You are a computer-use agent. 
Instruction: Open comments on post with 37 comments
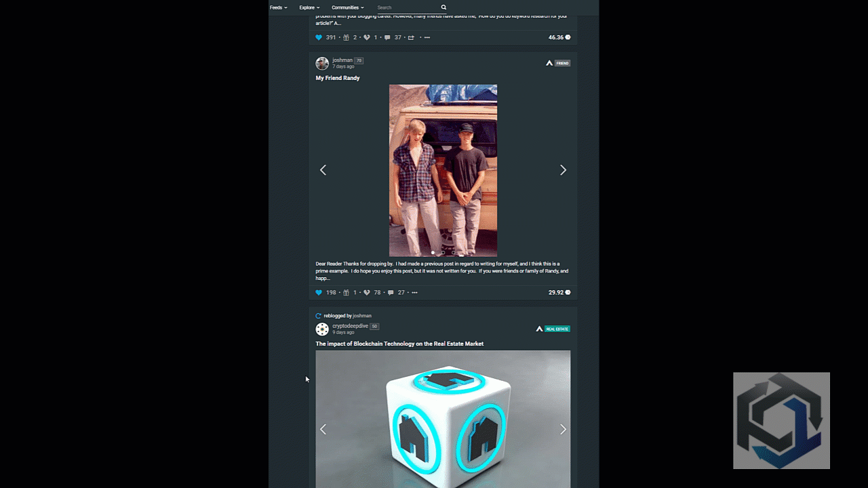pos(387,37)
